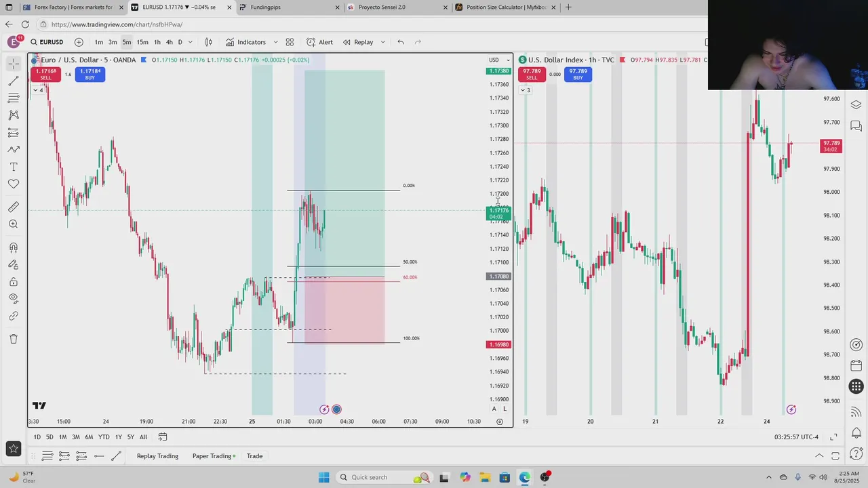Viewport: 868px width, 488px height.
Task: Select the crosshair cursor tool
Action: click(x=14, y=64)
